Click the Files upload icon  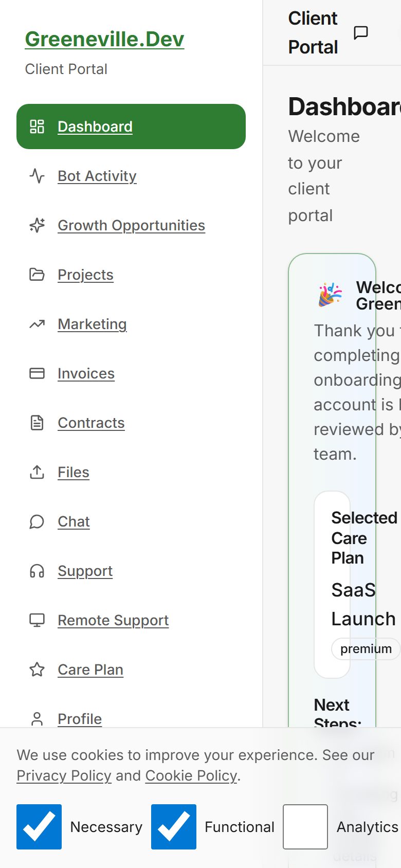tap(37, 472)
